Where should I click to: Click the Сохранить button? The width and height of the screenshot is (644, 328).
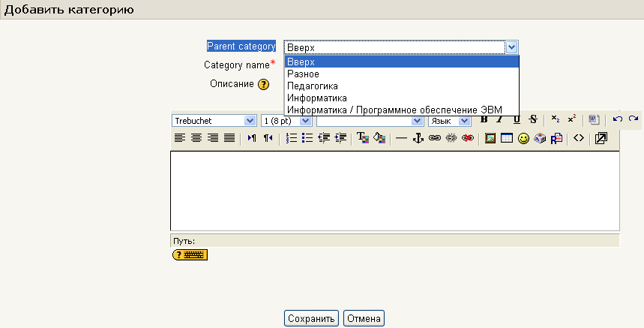[311, 318]
